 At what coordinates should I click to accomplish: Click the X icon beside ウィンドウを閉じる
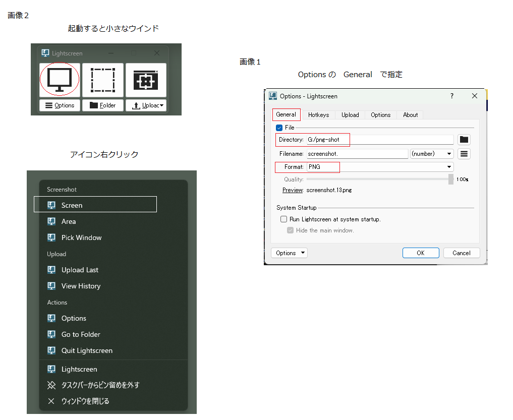coord(51,401)
